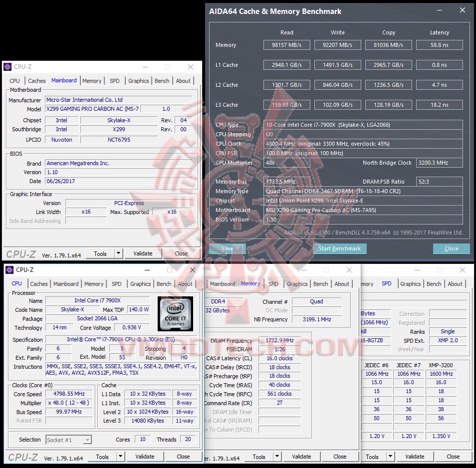Click Start Benchmark in AIDA64
The image size is (476, 468).
340,248
